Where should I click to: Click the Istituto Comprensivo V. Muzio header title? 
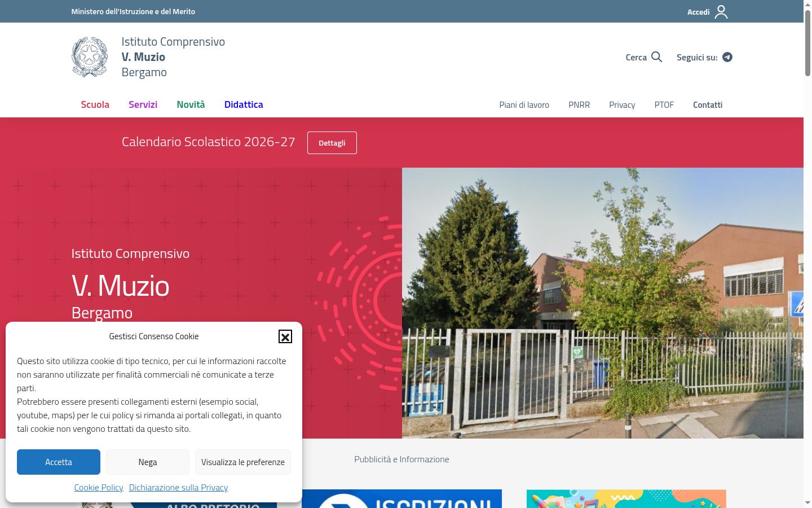tap(173, 57)
